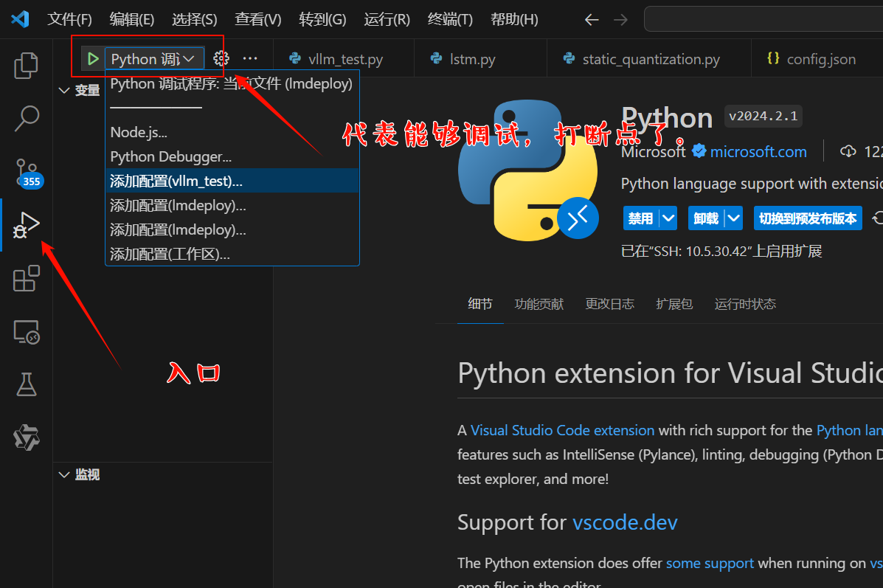
Task: Open the 终端(T) menu
Action: [450, 20]
